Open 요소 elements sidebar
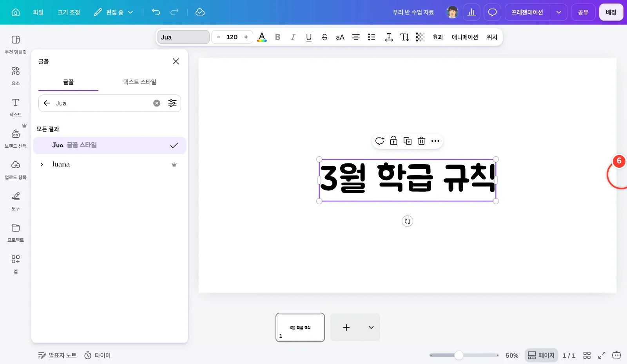Screen dimensions: 627x364 pyautogui.click(x=16, y=76)
